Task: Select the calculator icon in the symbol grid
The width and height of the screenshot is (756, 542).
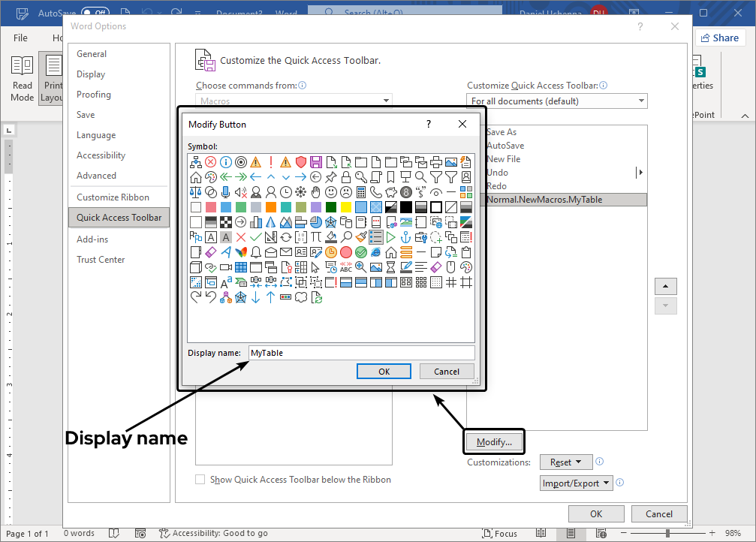Action: pyautogui.click(x=360, y=192)
